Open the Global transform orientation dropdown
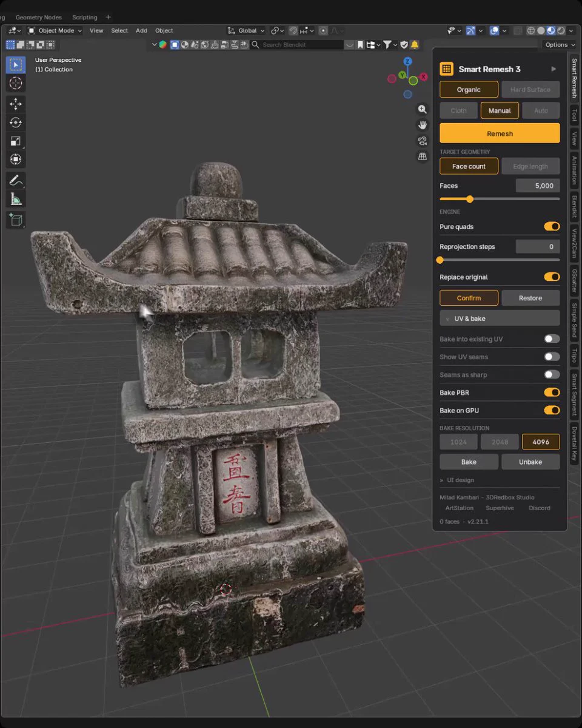 pyautogui.click(x=247, y=30)
